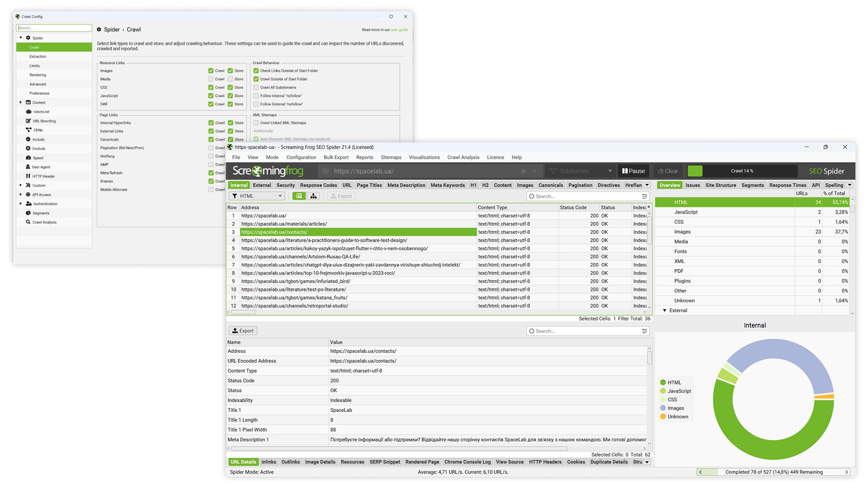Select the robots.txt settings icon
The height and width of the screenshot is (488, 868).
[29, 112]
